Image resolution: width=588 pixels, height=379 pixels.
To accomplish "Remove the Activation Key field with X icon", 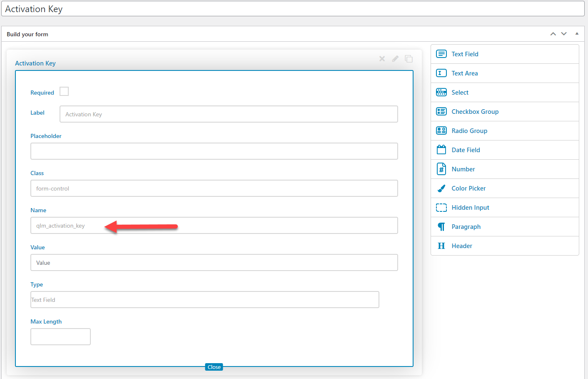I will click(382, 59).
